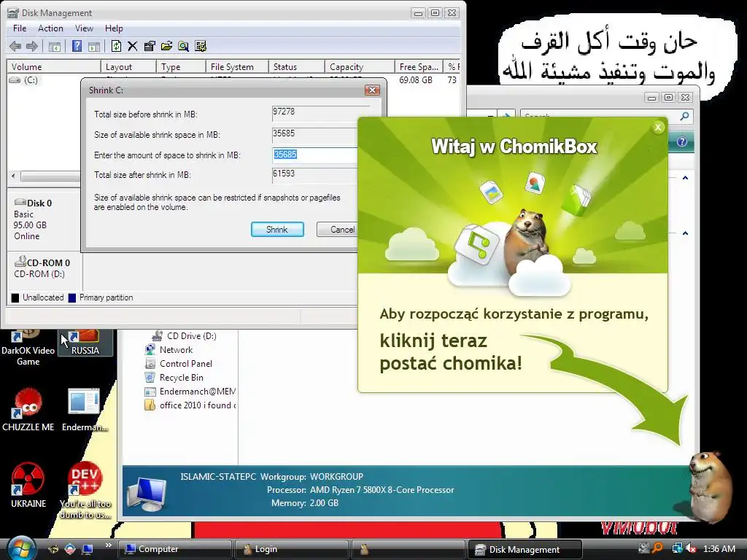Click the network tray icon

(677, 548)
